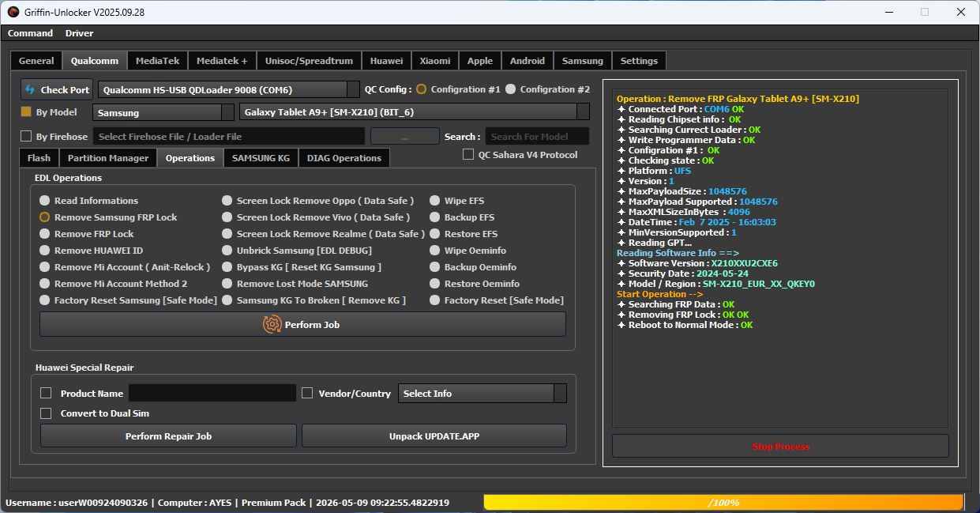Toggle the Vendor/Country checkbox
This screenshot has width=980, height=513.
(307, 393)
